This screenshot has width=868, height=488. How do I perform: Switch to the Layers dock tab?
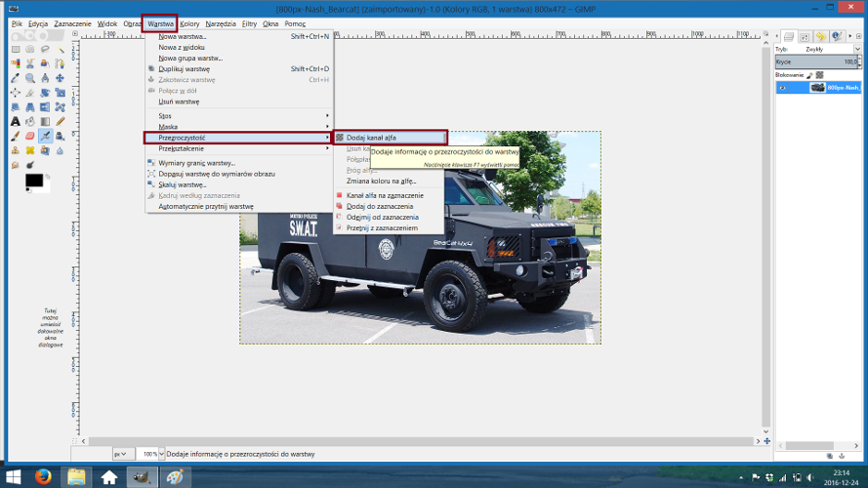pyautogui.click(x=789, y=36)
